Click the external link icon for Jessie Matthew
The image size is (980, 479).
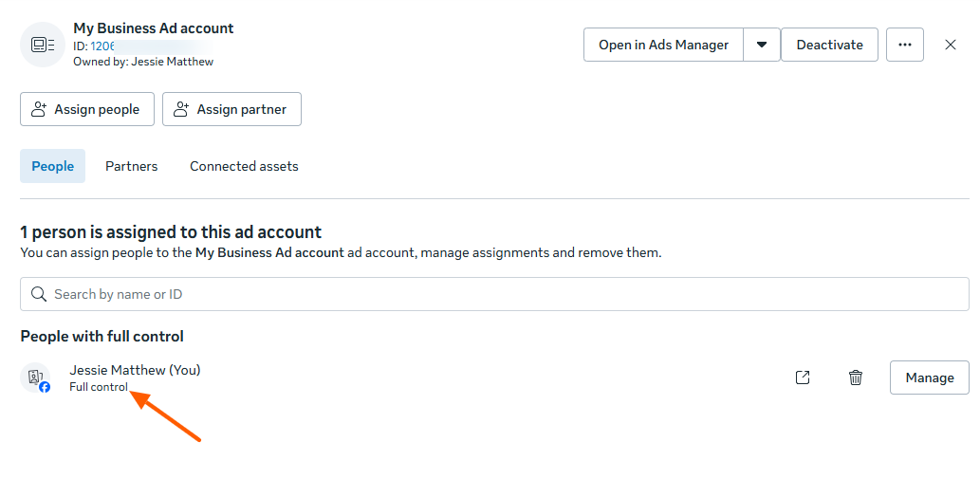pos(803,378)
